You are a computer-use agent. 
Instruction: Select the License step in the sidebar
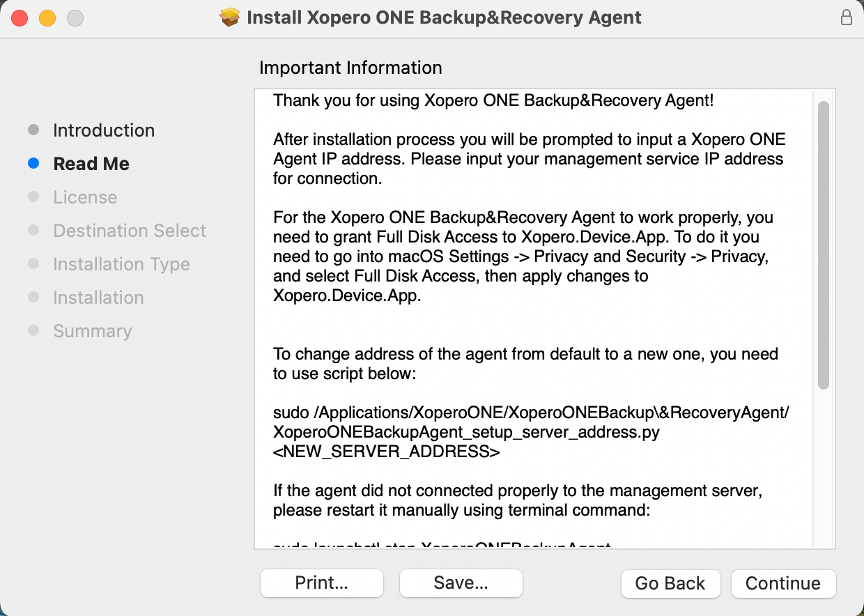pyautogui.click(x=85, y=197)
